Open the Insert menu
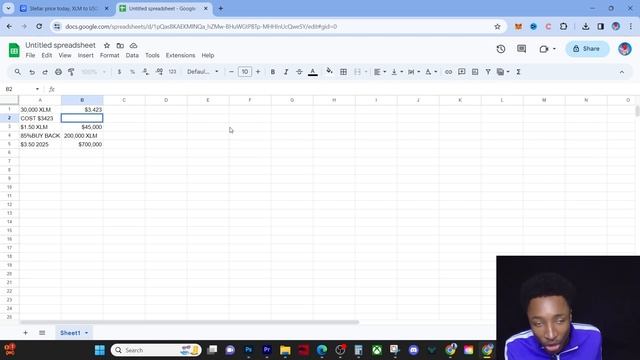The image size is (640, 360). coord(85,56)
